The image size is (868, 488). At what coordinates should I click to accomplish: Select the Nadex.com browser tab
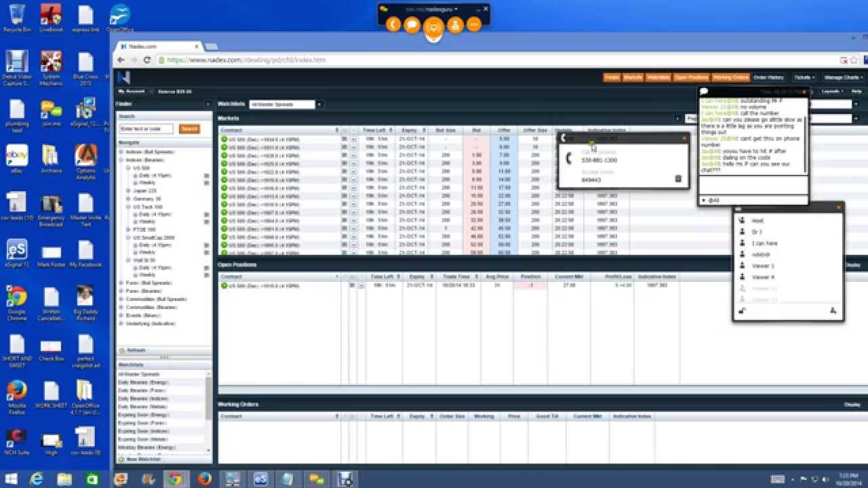click(159, 46)
